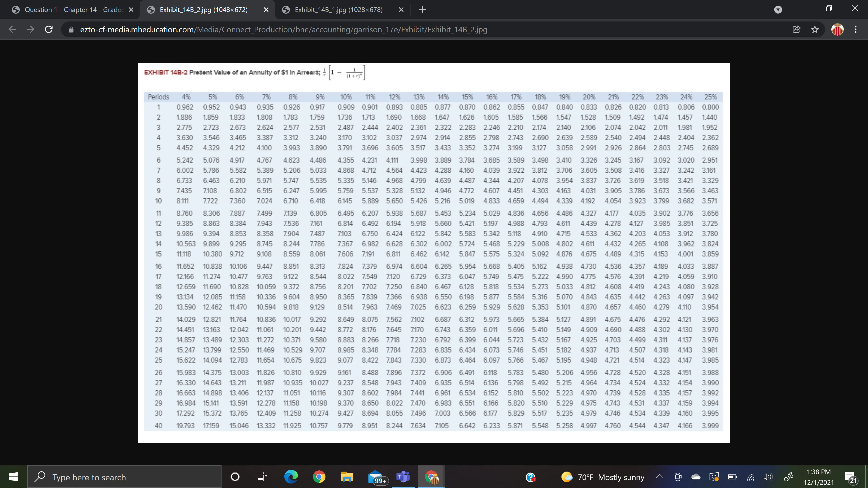Open Microsoft Teams from the taskbar
868x488 pixels.
coord(403,477)
